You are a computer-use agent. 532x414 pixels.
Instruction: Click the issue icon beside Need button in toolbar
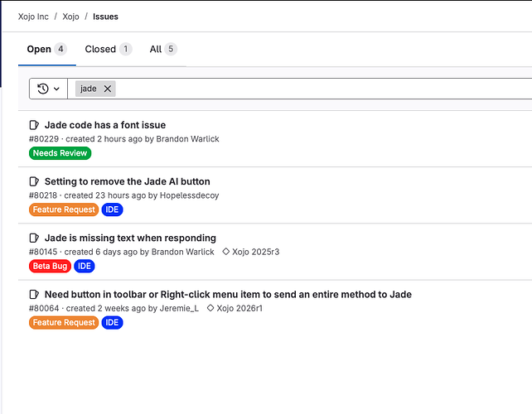(x=35, y=294)
